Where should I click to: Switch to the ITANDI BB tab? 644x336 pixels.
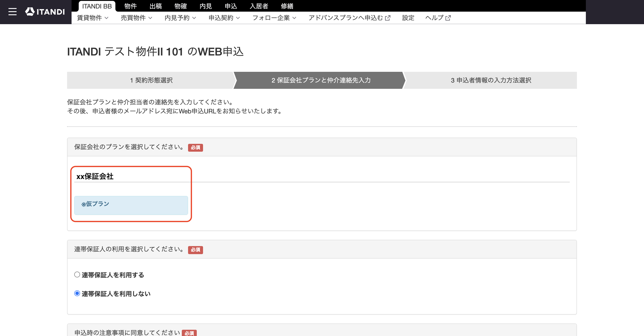pos(97,6)
